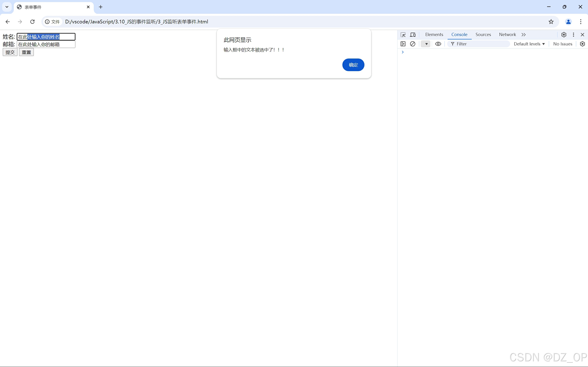Toggle the device toolbar icon

pyautogui.click(x=413, y=35)
